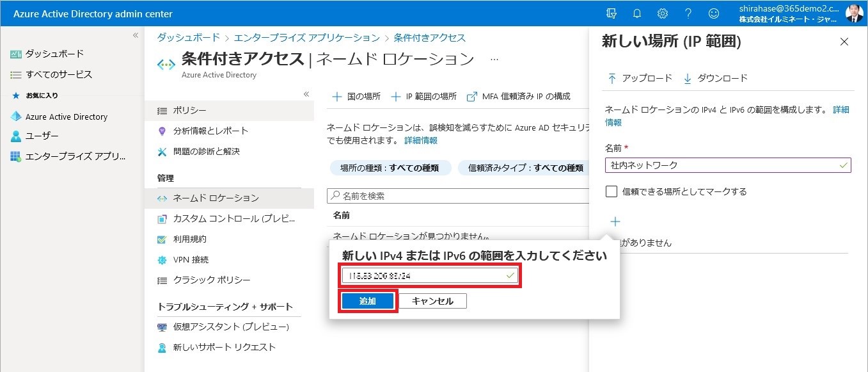
Task: Click the plus icon to add an IP range
Action: pyautogui.click(x=615, y=222)
